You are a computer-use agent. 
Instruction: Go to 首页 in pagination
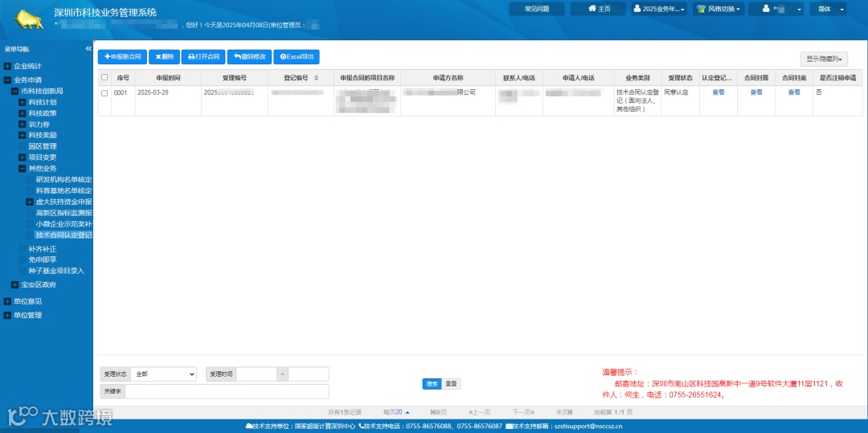click(439, 412)
